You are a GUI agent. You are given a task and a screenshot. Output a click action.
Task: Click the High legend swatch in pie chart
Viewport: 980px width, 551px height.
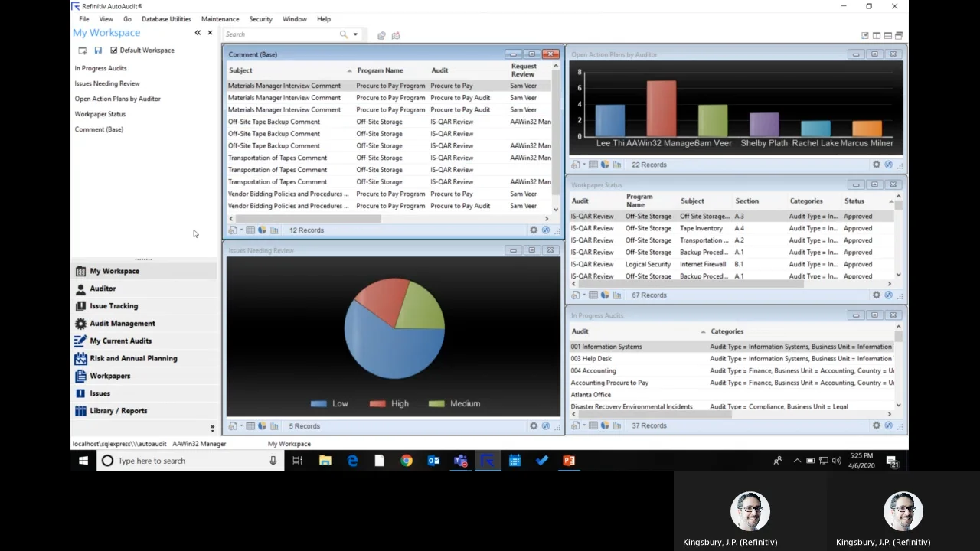click(377, 403)
